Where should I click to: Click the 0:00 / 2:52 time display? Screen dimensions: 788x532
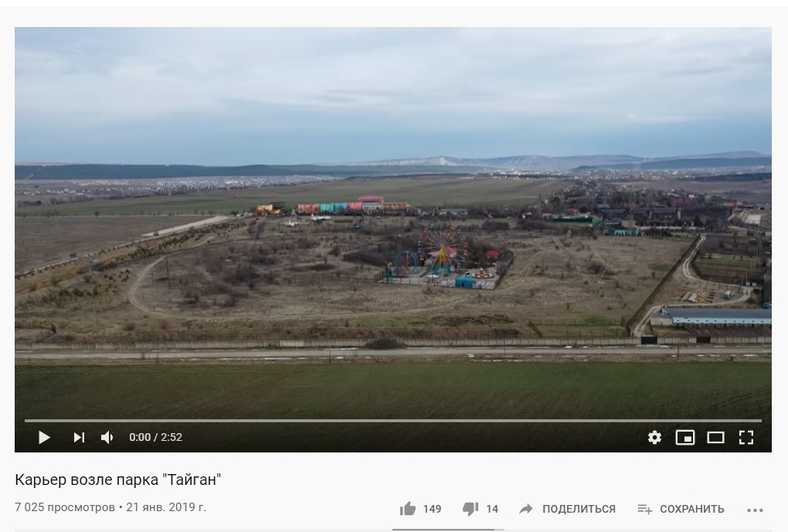pos(156,438)
